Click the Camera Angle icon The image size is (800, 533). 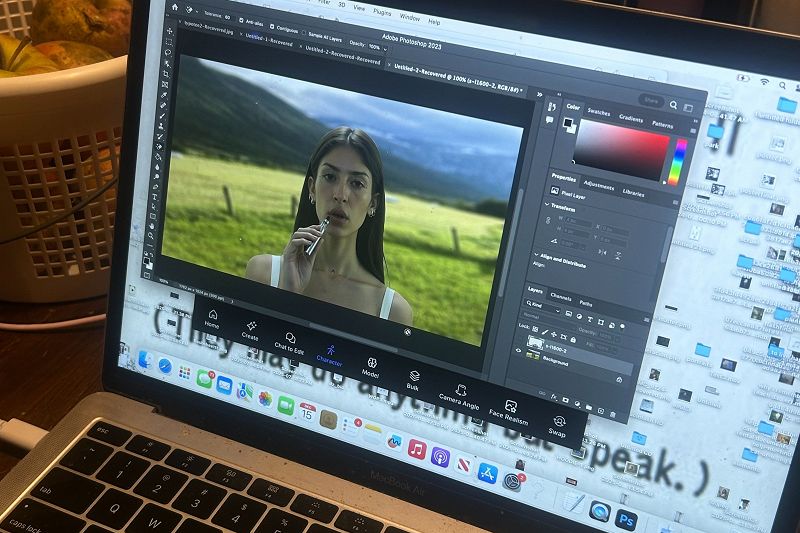point(460,394)
